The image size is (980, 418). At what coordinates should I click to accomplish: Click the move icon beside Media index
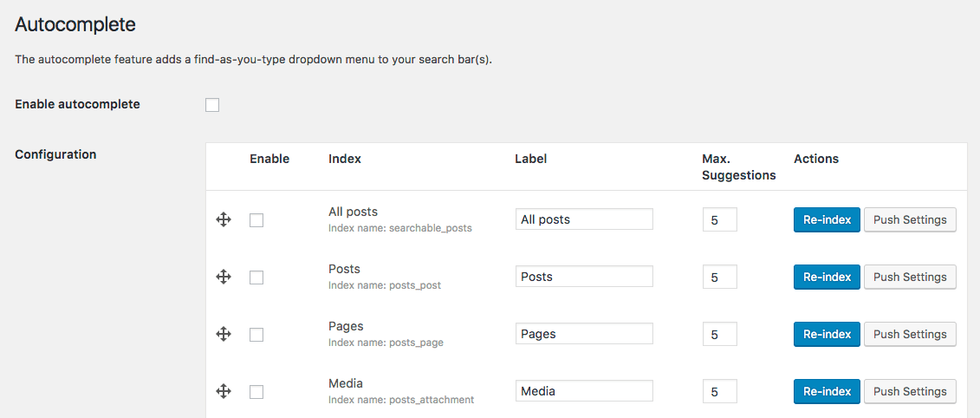click(x=224, y=391)
